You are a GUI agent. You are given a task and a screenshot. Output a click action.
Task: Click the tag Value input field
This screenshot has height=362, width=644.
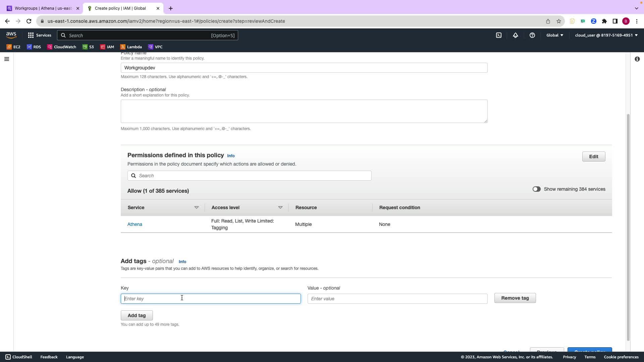[397, 299]
